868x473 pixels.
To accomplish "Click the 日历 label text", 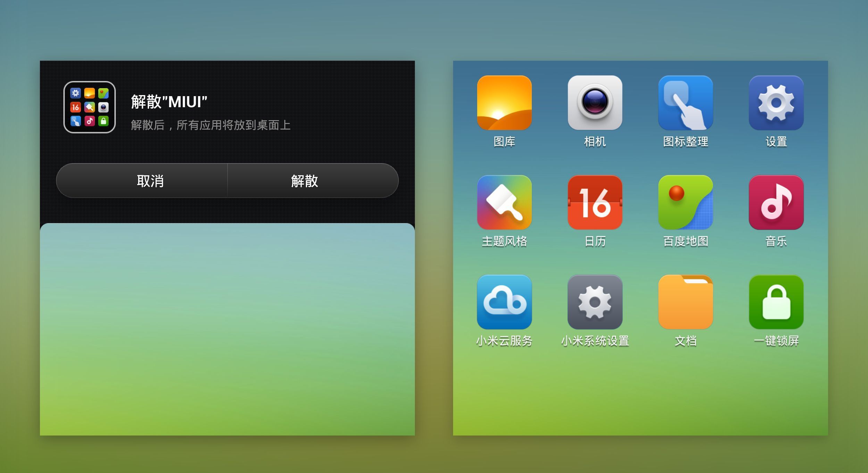I will (x=595, y=241).
